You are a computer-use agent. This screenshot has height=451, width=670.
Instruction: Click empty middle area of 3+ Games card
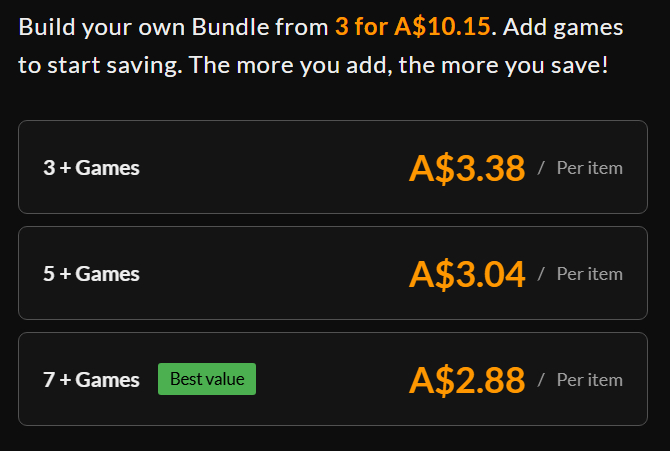[x=270, y=168]
